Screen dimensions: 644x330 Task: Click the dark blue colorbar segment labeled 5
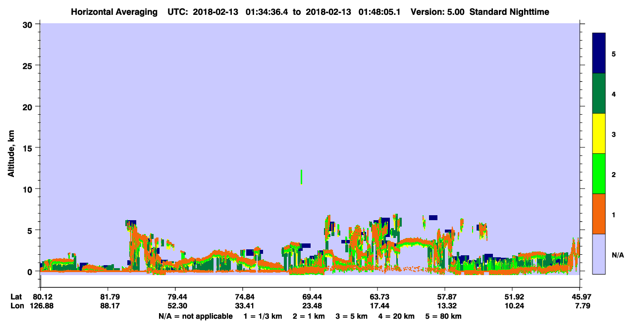(599, 53)
